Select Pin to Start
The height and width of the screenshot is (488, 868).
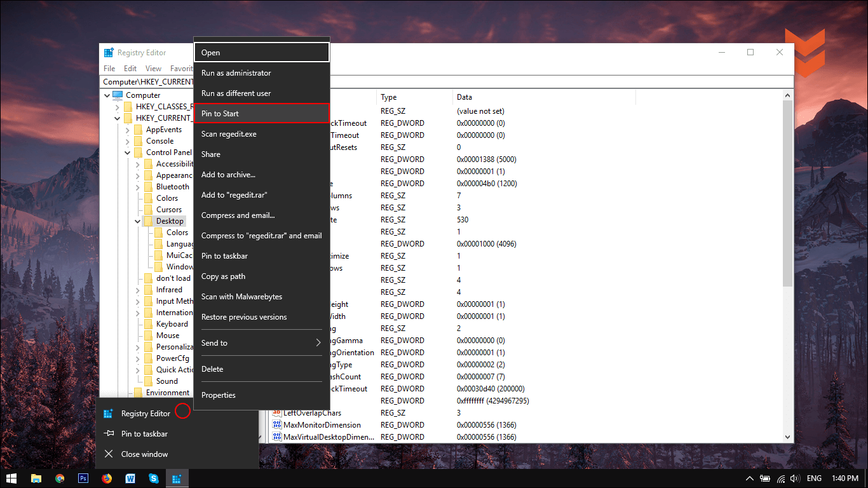pos(262,113)
